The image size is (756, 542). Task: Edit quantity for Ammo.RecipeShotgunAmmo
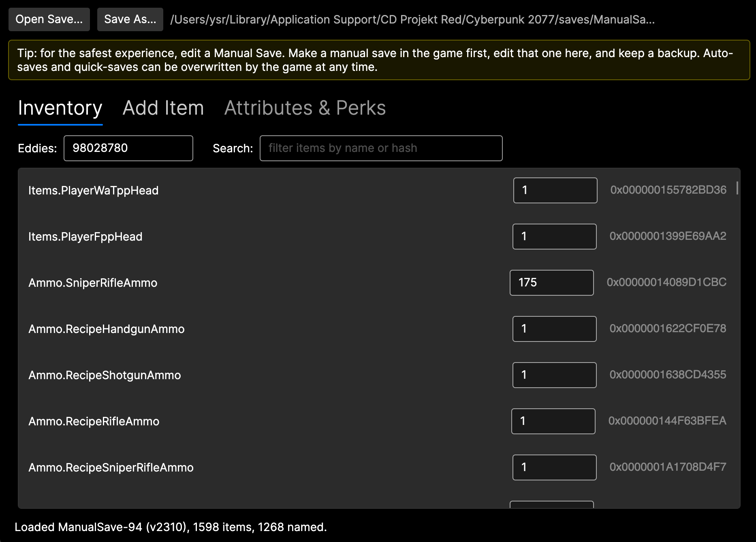tap(555, 375)
